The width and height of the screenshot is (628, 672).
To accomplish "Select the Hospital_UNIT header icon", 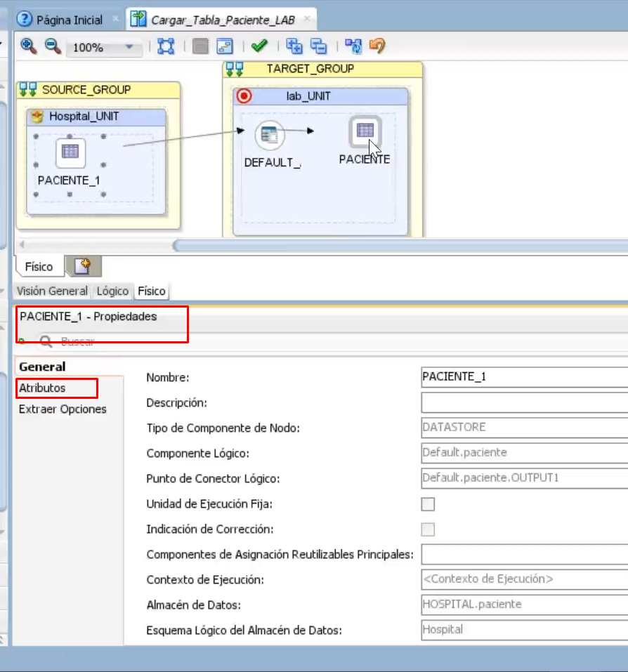I will [37, 117].
